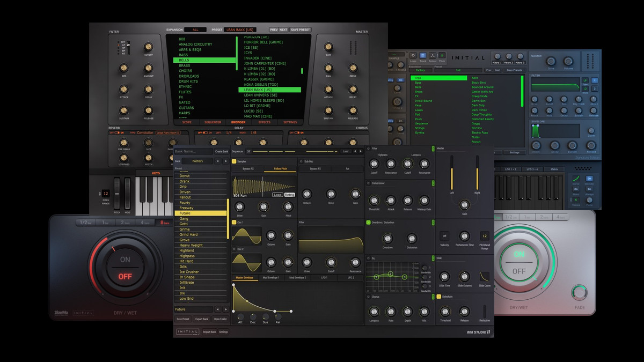This screenshot has height=362, width=644.
Task: Switch to the Sequencer tab
Action: 213,122
